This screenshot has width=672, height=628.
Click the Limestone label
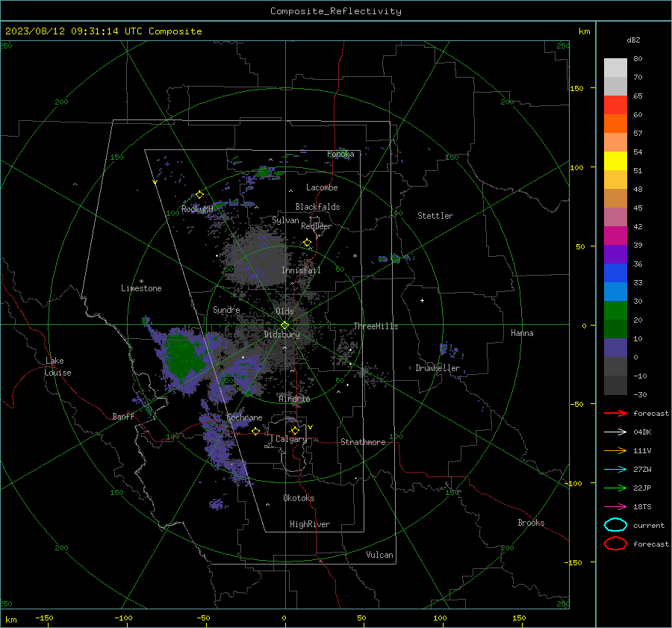pyautogui.click(x=141, y=288)
